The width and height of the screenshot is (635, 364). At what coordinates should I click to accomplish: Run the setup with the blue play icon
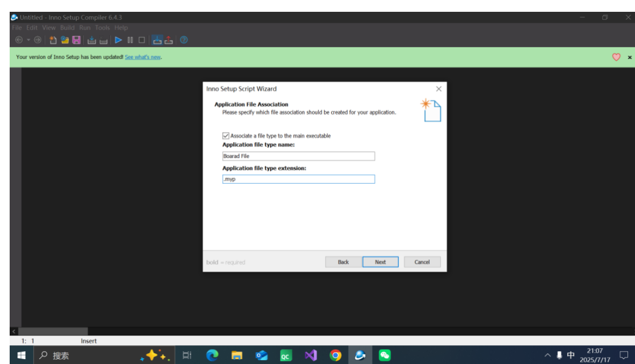(x=118, y=40)
